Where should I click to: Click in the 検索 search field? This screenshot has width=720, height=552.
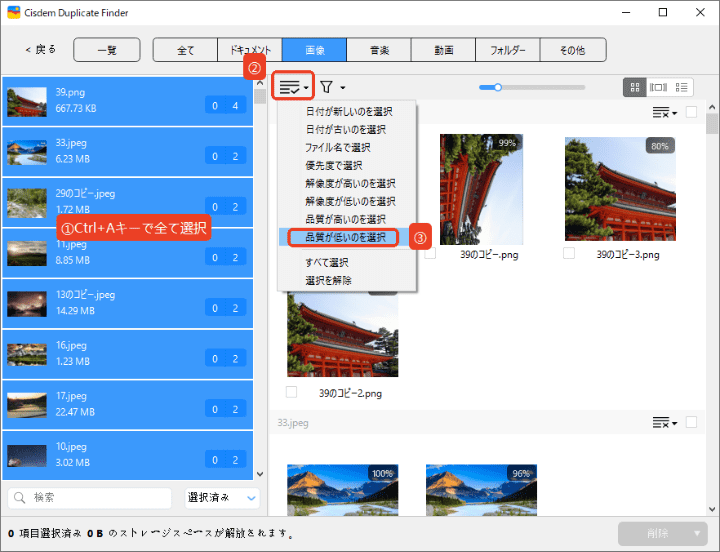click(x=90, y=498)
